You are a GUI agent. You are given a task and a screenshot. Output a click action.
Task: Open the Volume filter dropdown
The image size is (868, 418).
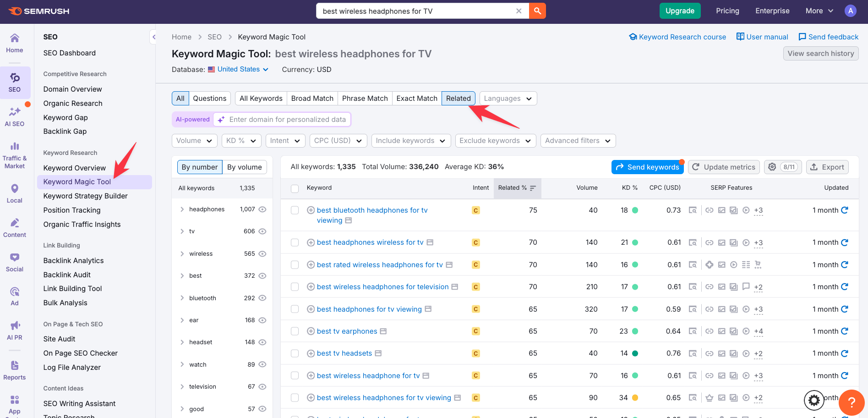point(194,141)
